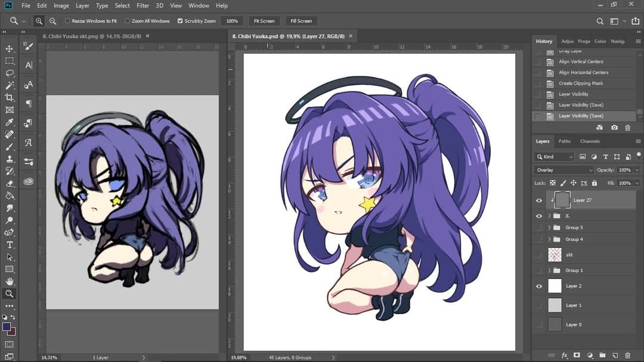644x362 pixels.
Task: Open the Glyphs panel icon
Action: coord(29,143)
